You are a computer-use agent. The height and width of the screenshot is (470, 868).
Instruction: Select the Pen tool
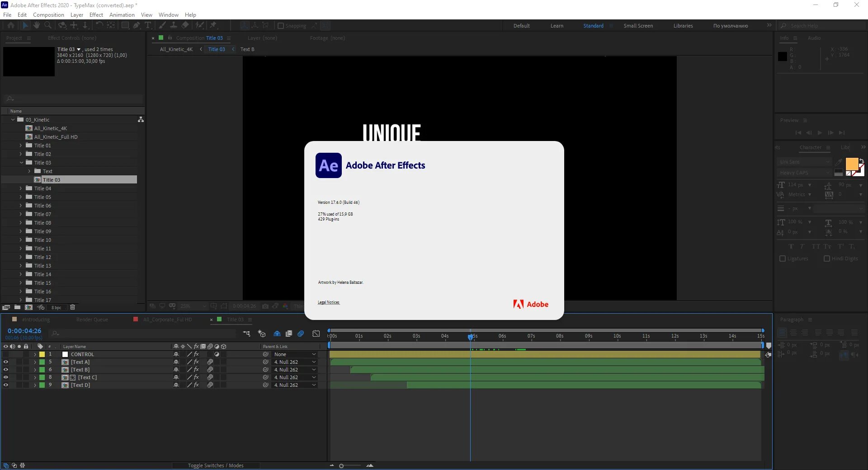[x=137, y=25]
